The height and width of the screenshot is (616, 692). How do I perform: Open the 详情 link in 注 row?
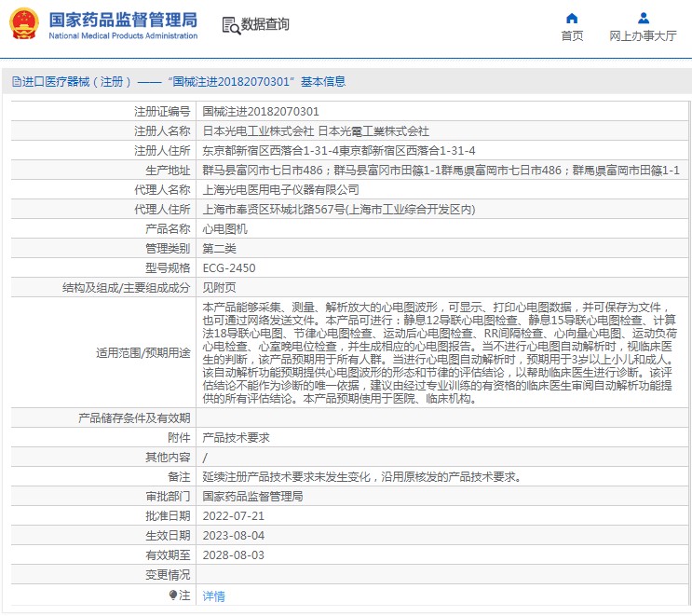tap(213, 595)
